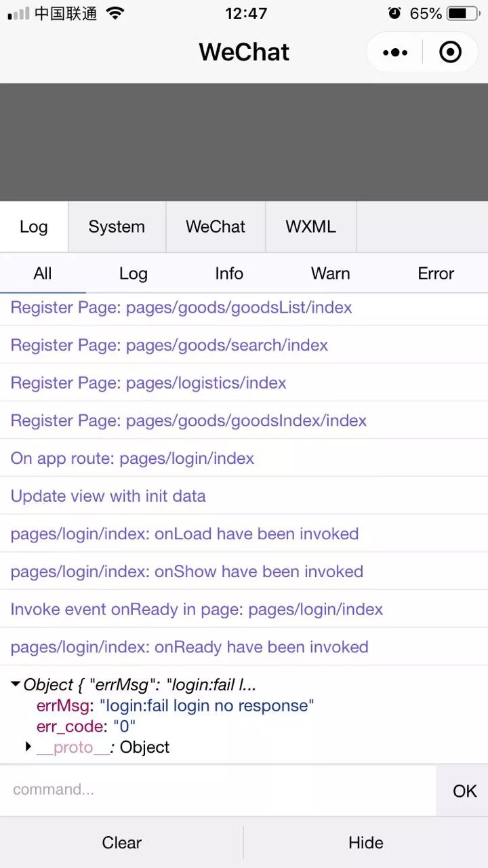Tap the carrier name 中国联通
This screenshot has width=488, height=868.
tap(66, 13)
